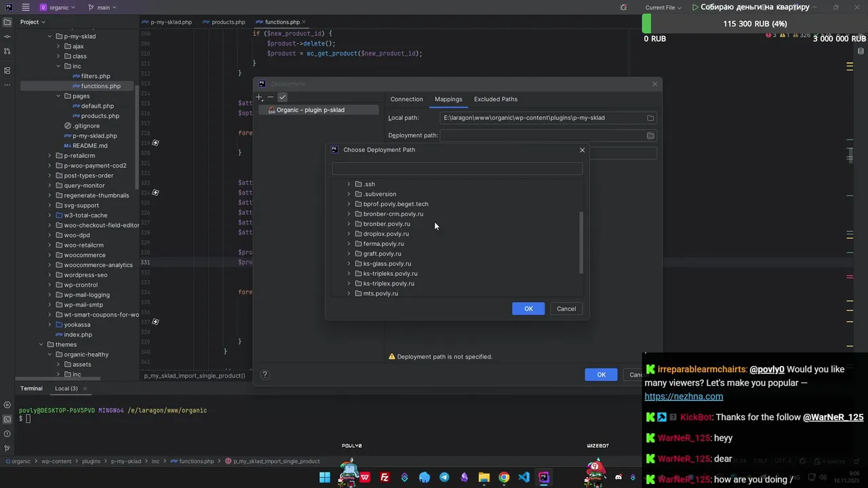Screen dimensions: 868x488
Task: Open File Explorer from taskbar
Action: coord(484,477)
